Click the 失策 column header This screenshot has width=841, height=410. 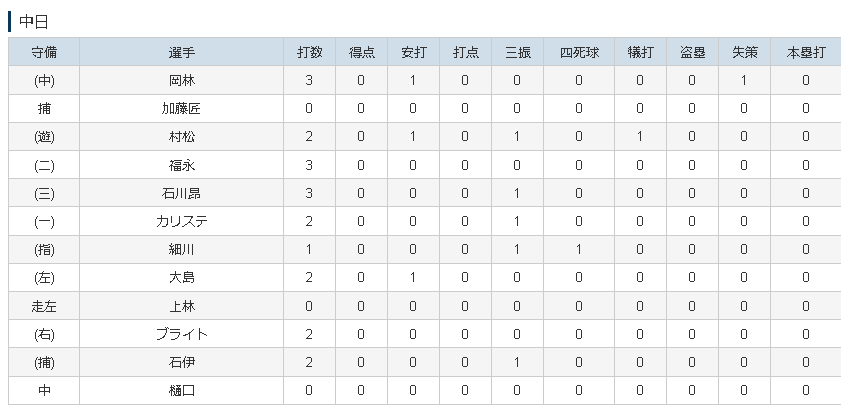click(x=744, y=52)
